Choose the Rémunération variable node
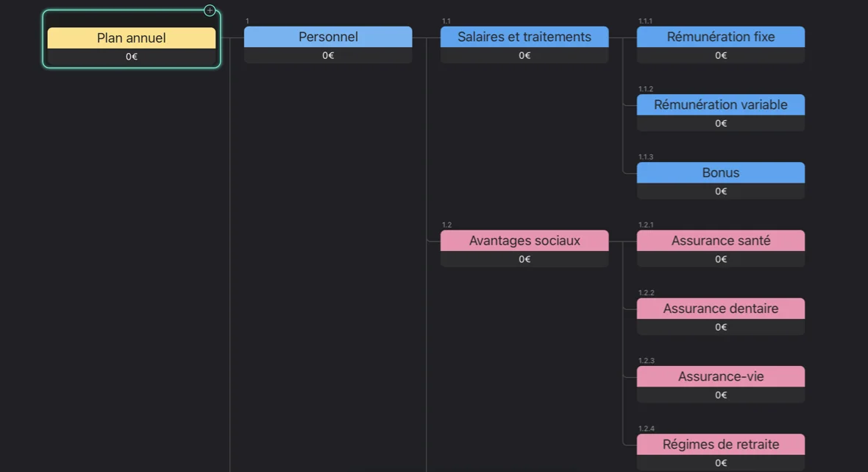Viewport: 868px width, 472px height. coord(721,105)
